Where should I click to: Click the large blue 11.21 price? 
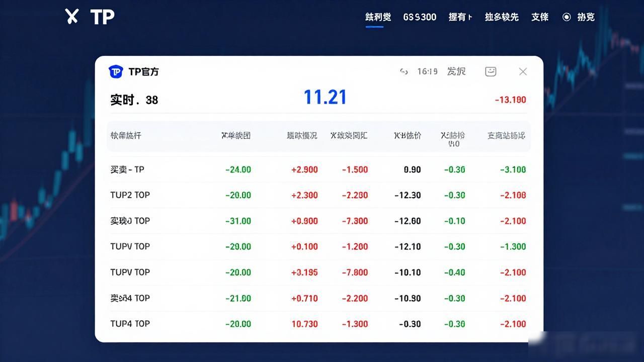click(325, 97)
